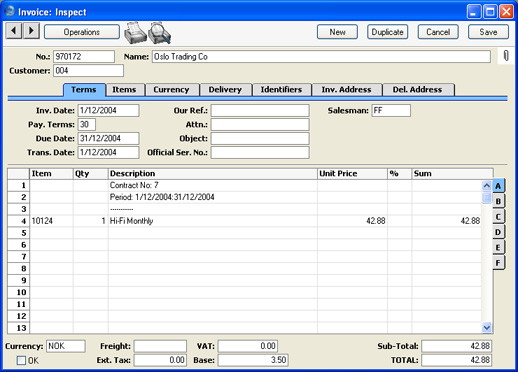518x372 pixels.
Task: Click the New button
Action: point(337,32)
